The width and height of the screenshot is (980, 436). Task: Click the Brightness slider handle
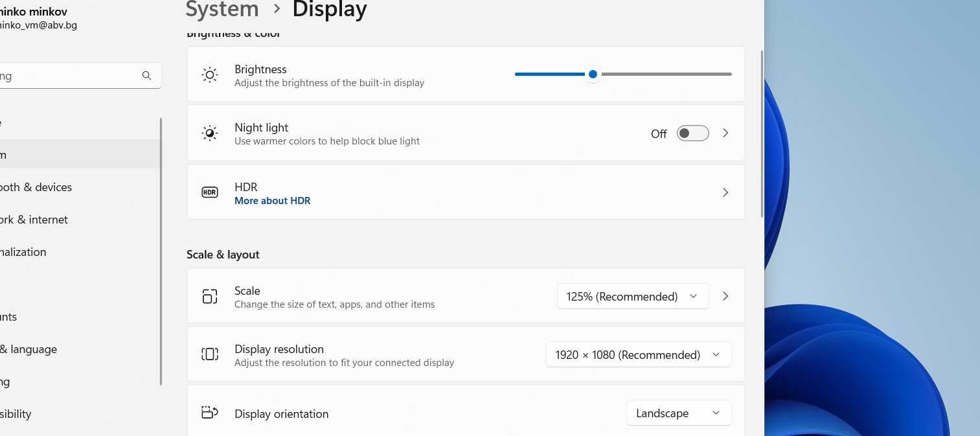[593, 74]
